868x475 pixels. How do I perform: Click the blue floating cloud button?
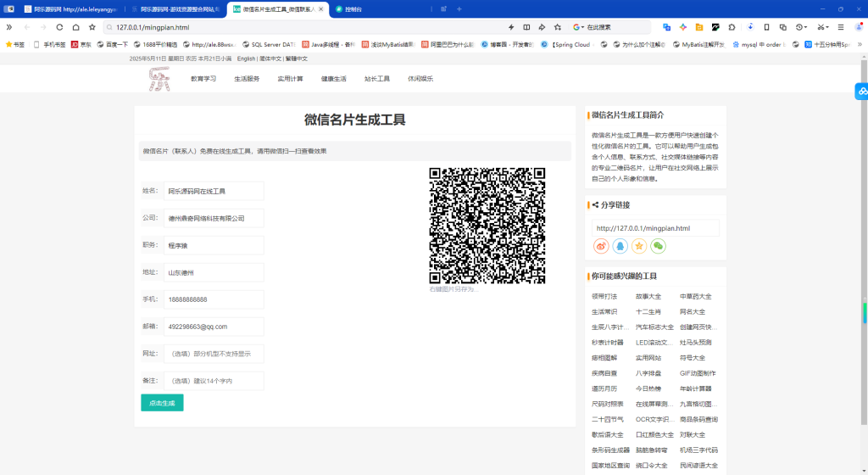pyautogui.click(x=861, y=92)
